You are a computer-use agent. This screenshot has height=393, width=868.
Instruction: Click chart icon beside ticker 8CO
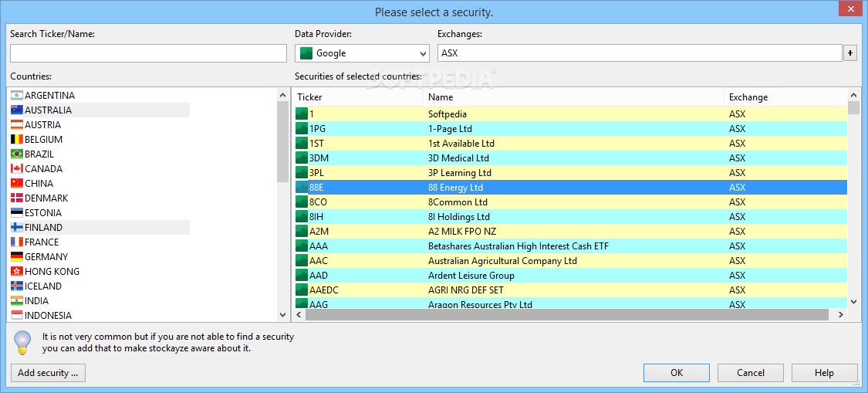[x=301, y=202]
